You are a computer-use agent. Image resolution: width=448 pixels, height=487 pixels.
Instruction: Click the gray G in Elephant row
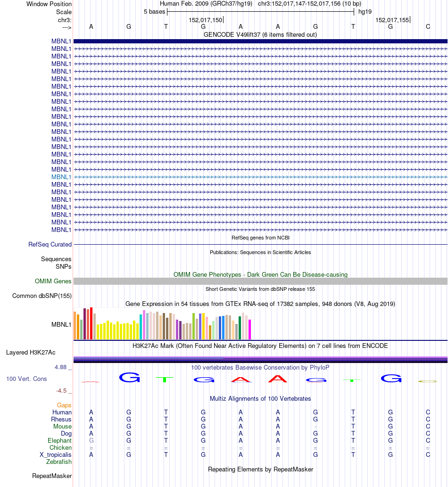[x=91, y=441]
